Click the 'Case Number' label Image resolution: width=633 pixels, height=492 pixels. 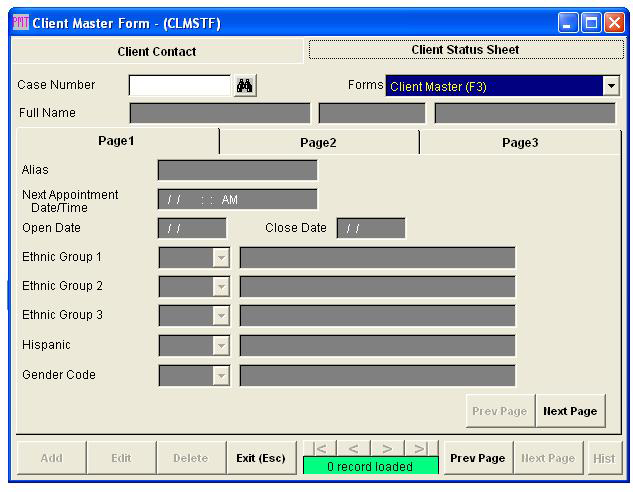[x=56, y=85]
